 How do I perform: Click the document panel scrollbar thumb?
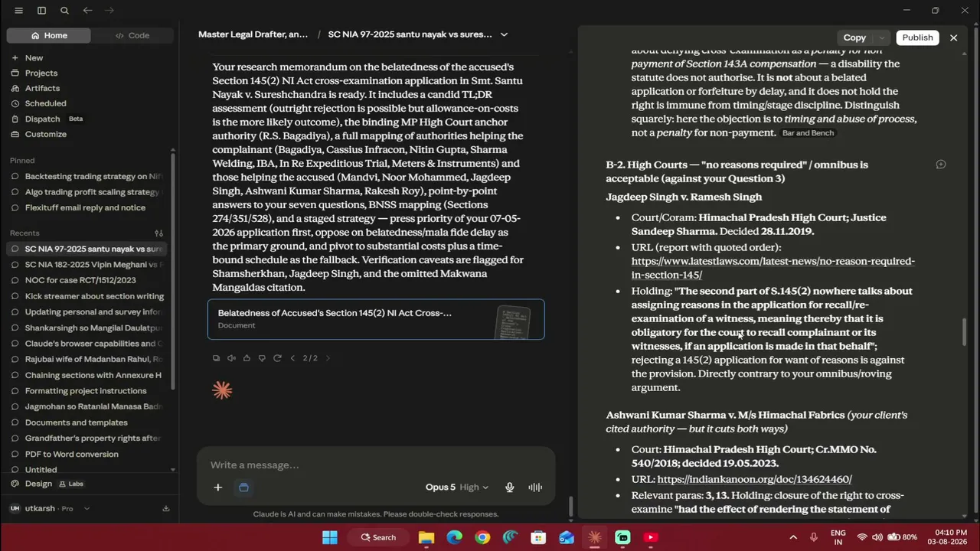(964, 331)
